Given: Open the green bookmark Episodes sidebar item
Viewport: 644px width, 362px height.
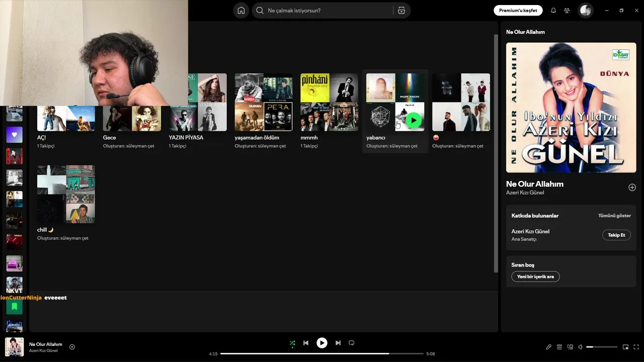Looking at the screenshot, I should point(14,306).
